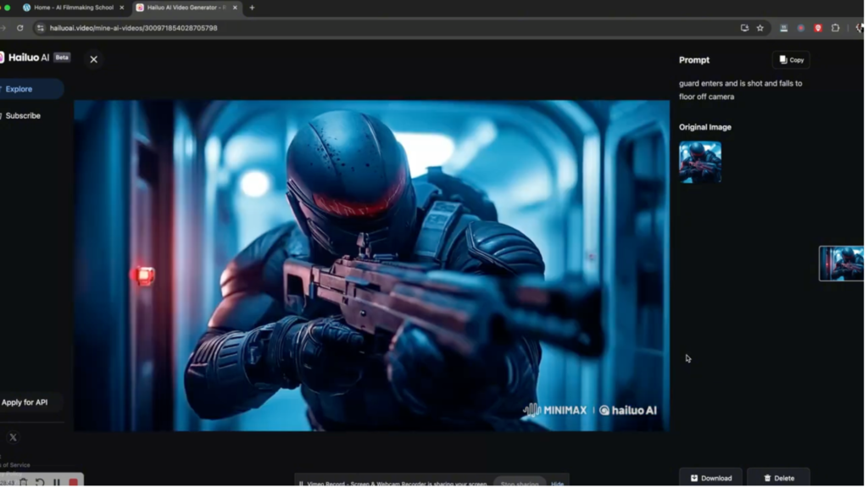Click the main generated video preview
This screenshot has width=868, height=488.
[x=373, y=266]
